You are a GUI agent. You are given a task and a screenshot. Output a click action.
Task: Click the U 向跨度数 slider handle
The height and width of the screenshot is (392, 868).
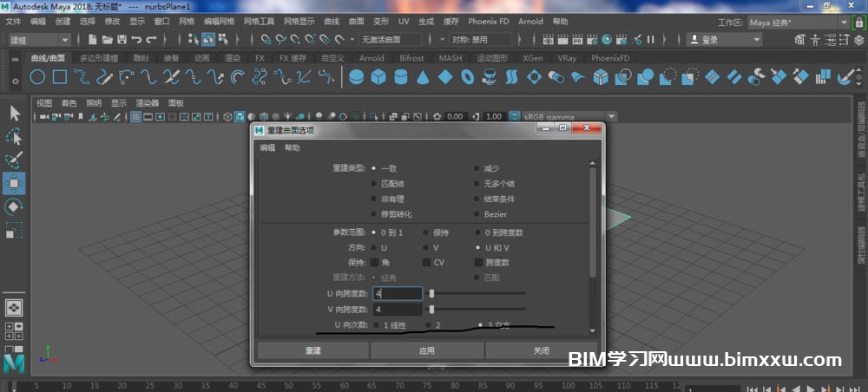point(431,294)
